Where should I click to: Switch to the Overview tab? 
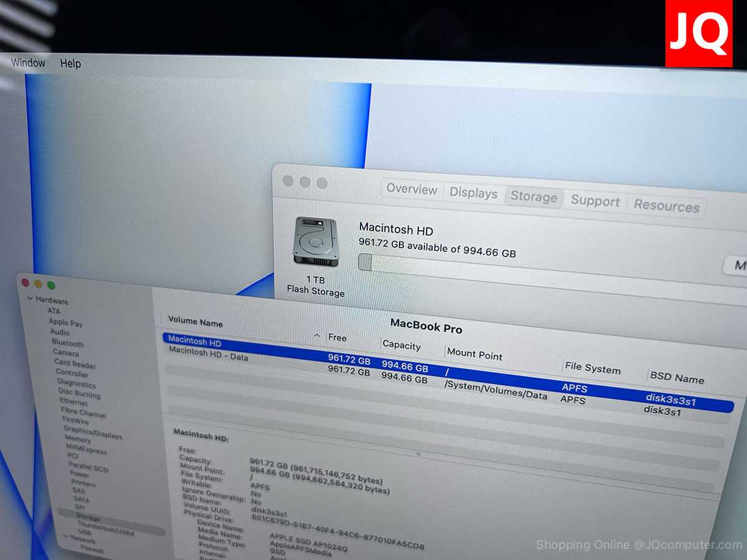coord(411,189)
